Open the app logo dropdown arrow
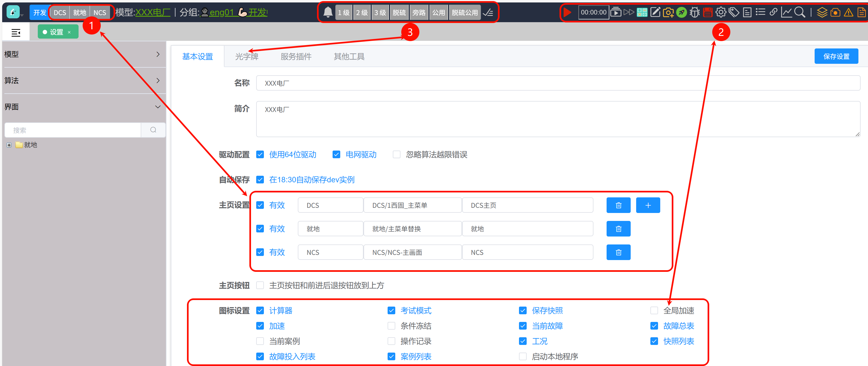This screenshot has height=366, width=868. click(x=22, y=16)
